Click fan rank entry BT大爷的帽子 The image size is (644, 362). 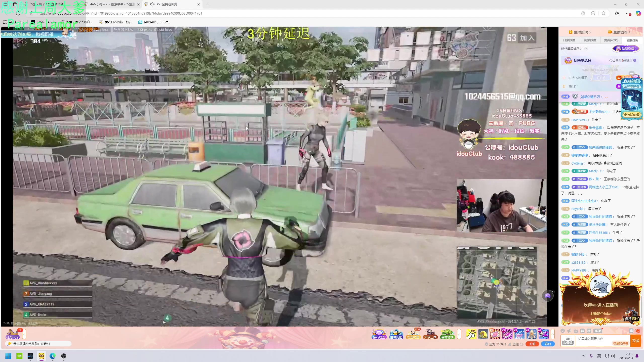[578, 78]
